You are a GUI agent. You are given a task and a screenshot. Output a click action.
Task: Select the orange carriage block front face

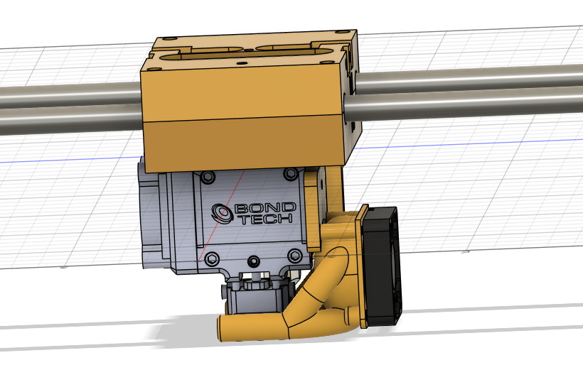coord(242,92)
